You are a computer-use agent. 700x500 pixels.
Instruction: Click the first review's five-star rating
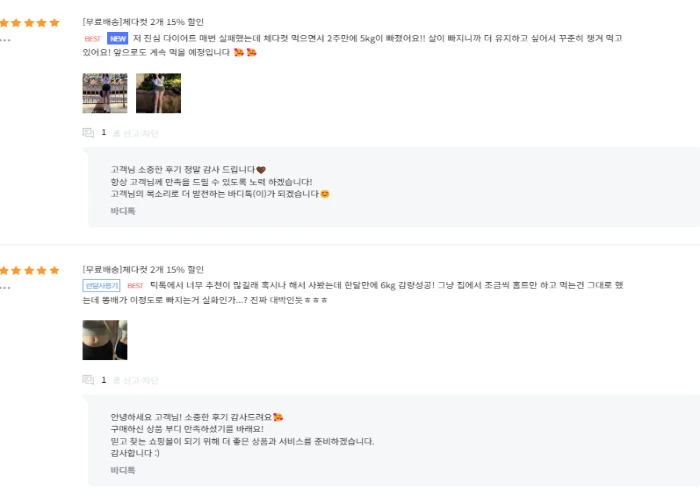[29, 23]
